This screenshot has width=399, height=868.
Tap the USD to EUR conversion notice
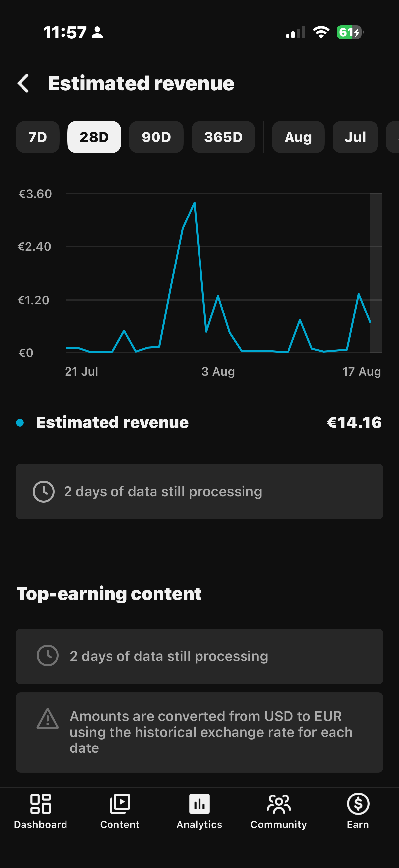(x=199, y=732)
